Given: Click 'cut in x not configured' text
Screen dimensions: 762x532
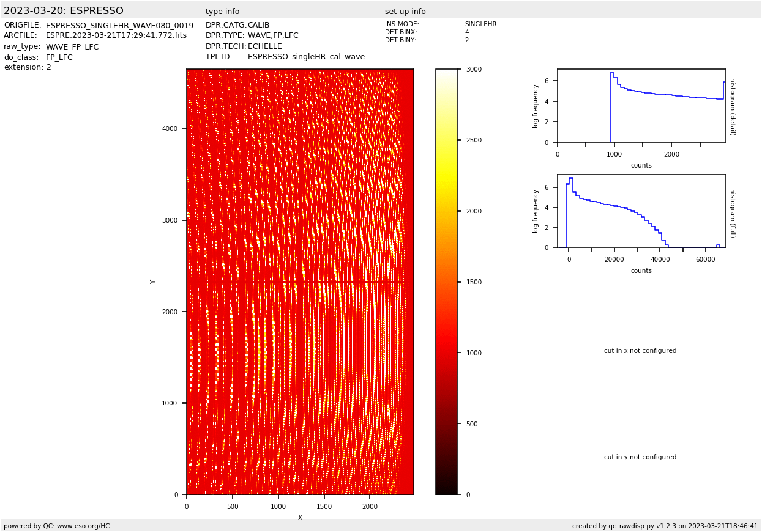Looking at the screenshot, I should click(640, 351).
